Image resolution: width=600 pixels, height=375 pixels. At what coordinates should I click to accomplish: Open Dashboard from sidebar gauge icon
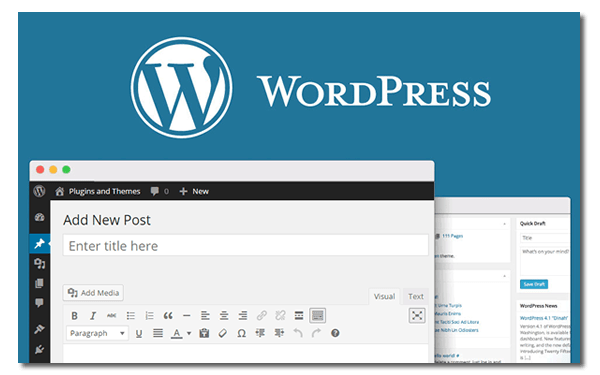pyautogui.click(x=39, y=217)
